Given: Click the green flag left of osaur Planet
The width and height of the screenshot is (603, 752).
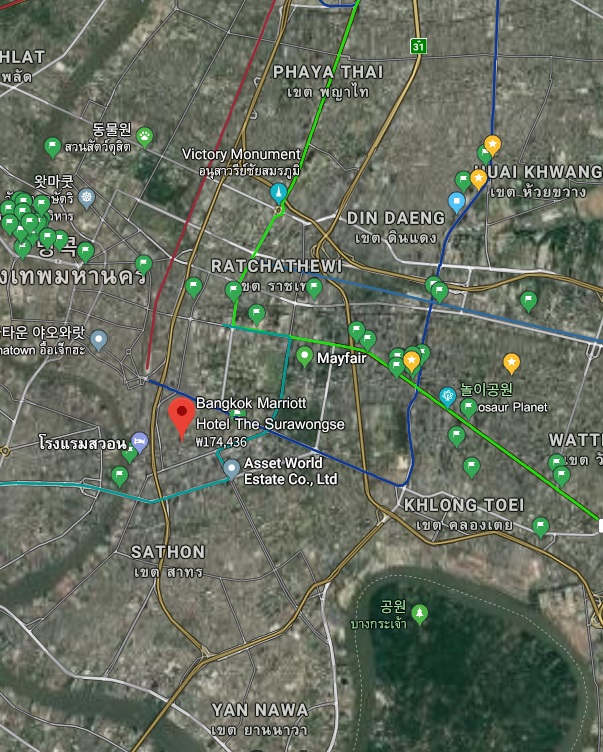Looking at the screenshot, I should pyautogui.click(x=469, y=408).
